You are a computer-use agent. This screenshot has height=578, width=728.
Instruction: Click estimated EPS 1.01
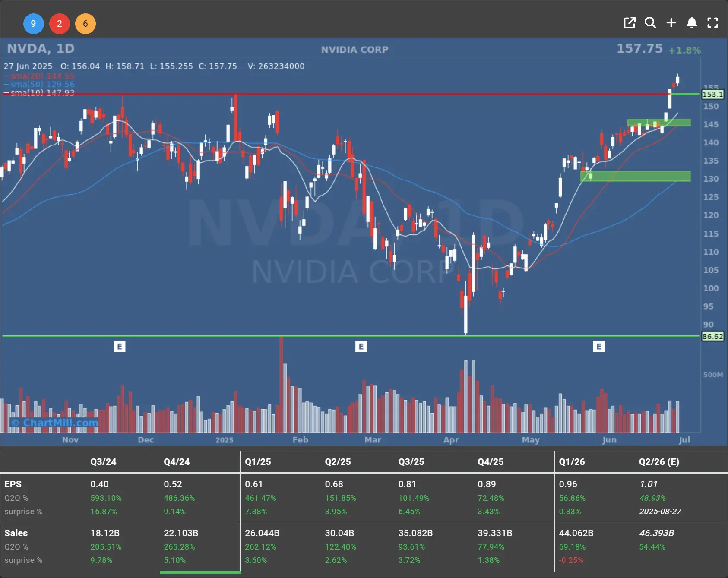tap(648, 484)
